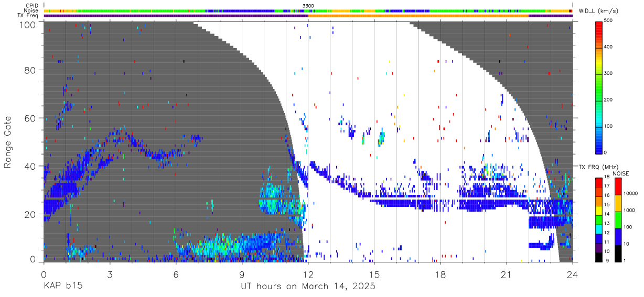
Task: Click the KAP b15 radar beam label
Action: click(62, 287)
